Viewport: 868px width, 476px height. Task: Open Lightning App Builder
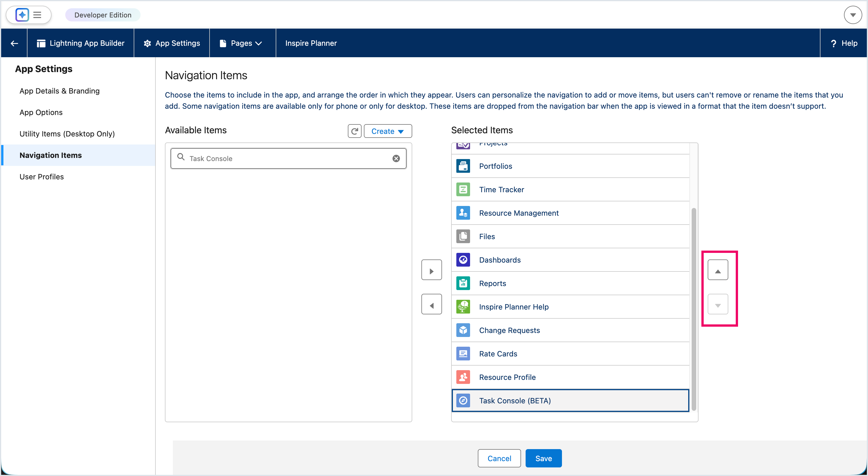[x=80, y=43]
